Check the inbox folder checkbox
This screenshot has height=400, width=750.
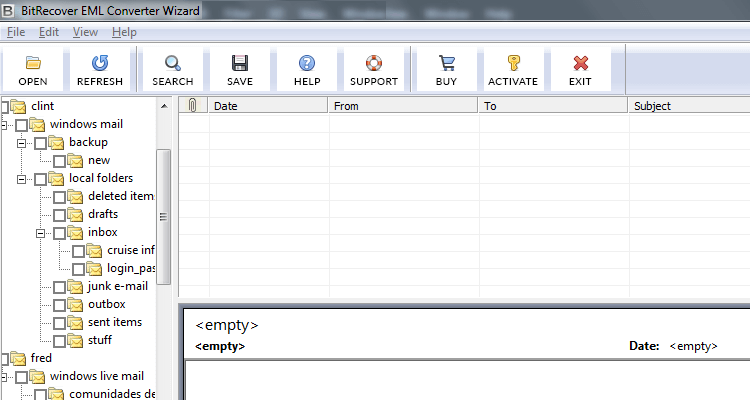[x=60, y=233]
